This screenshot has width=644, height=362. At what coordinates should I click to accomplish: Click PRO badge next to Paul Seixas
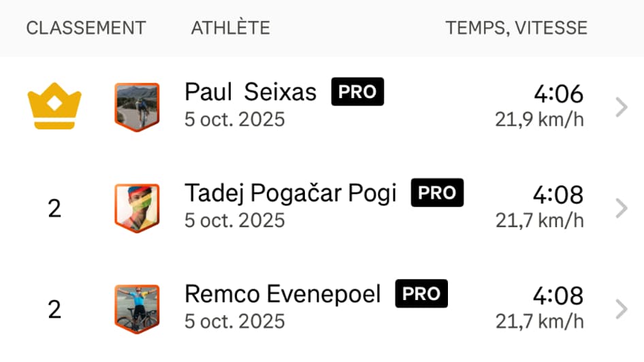coord(357,92)
